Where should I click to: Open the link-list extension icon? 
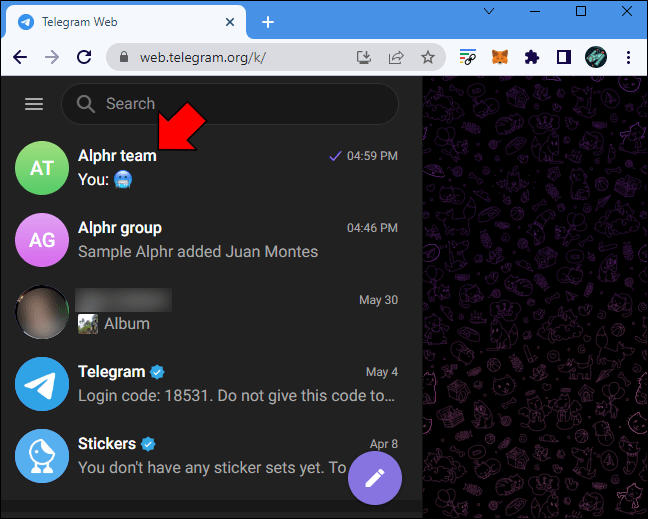467,57
